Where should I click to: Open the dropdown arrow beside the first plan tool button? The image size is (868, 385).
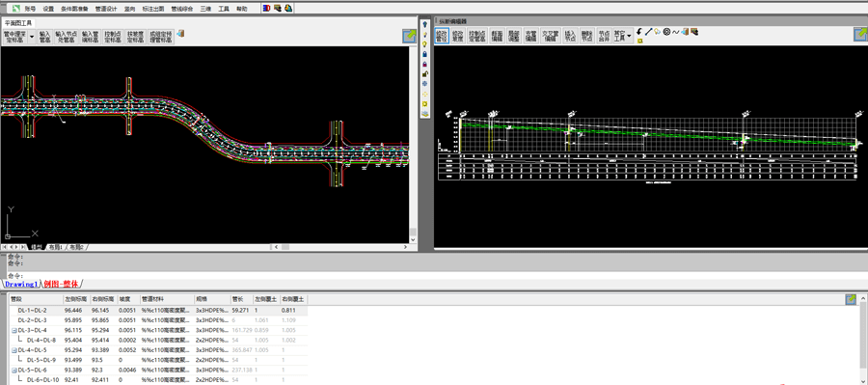tap(32, 37)
